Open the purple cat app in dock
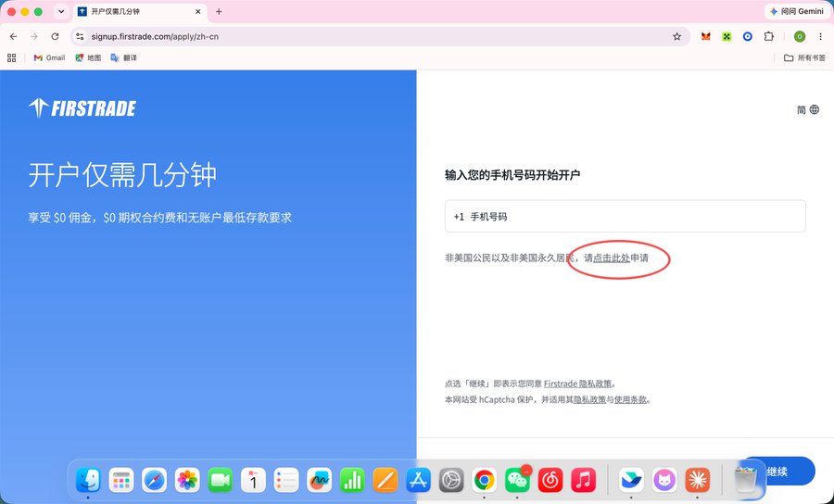This screenshot has height=504, width=834. [x=664, y=481]
